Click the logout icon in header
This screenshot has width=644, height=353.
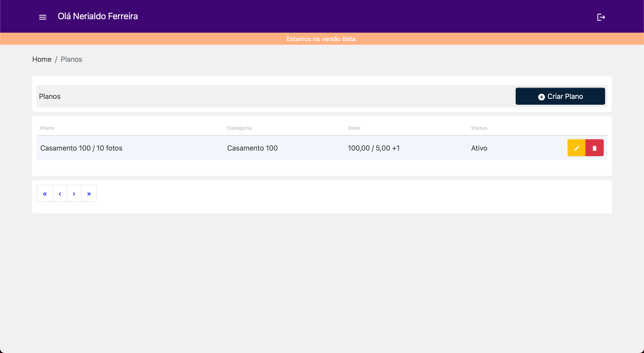[x=601, y=17]
